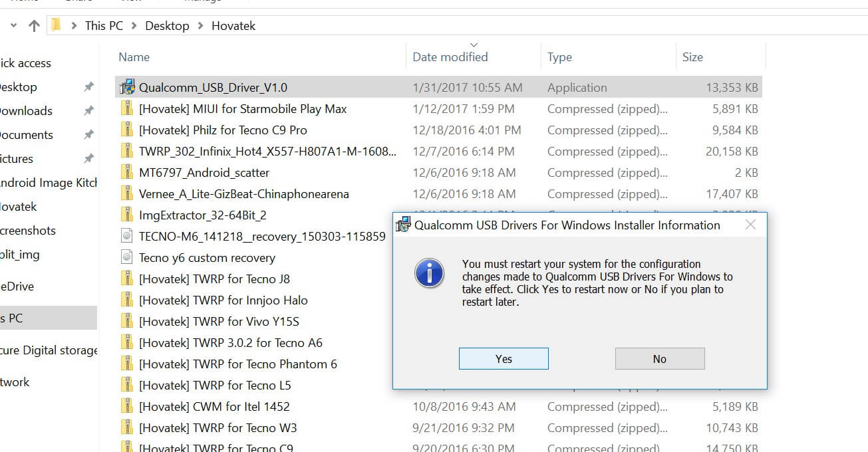Open Documents in navigation pane
This screenshot has width=868, height=452.
point(27,135)
